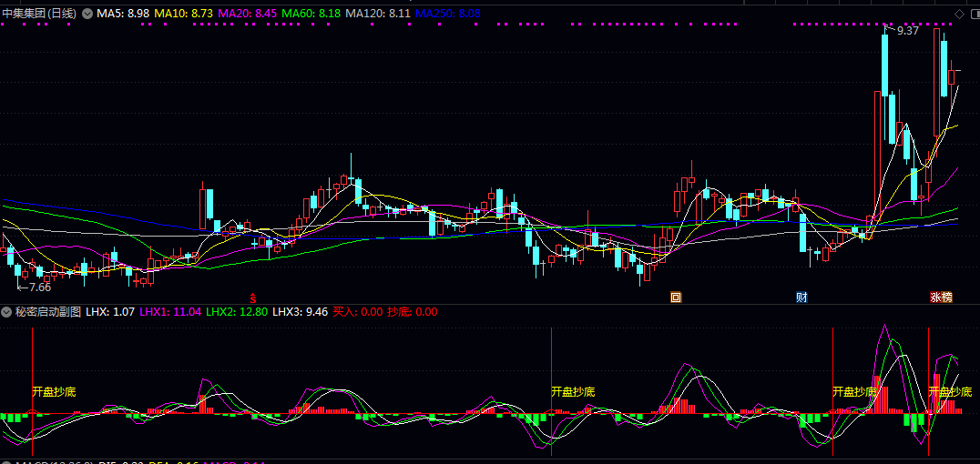Expand the 秘密启动副图 indicator dropdown

point(7,311)
